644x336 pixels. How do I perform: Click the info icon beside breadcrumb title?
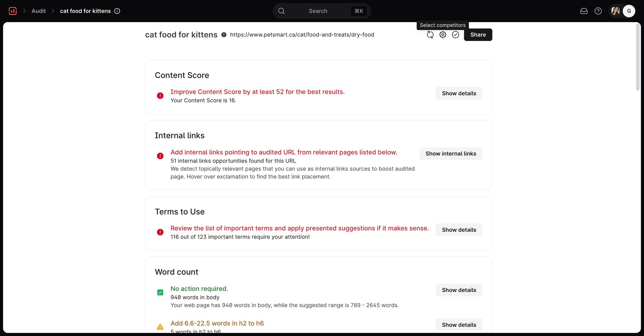[117, 11]
